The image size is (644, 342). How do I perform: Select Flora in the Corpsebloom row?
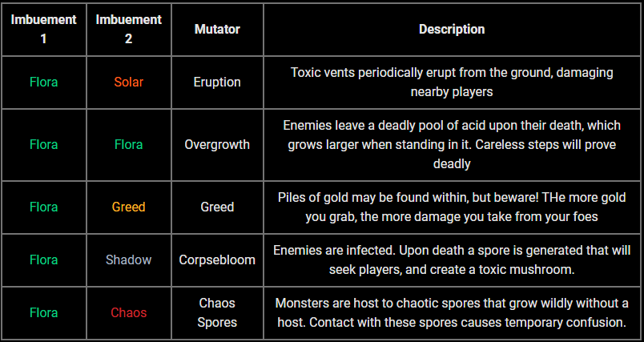click(44, 260)
